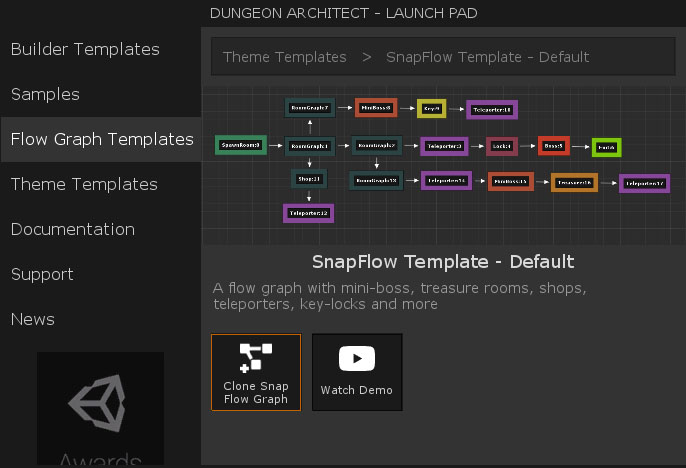Click the red Boss:5 node
The width and height of the screenshot is (686, 468).
tap(553, 146)
